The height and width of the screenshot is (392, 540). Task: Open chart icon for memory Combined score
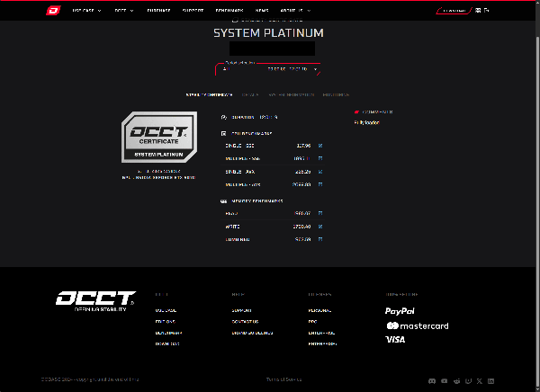pyautogui.click(x=320, y=239)
